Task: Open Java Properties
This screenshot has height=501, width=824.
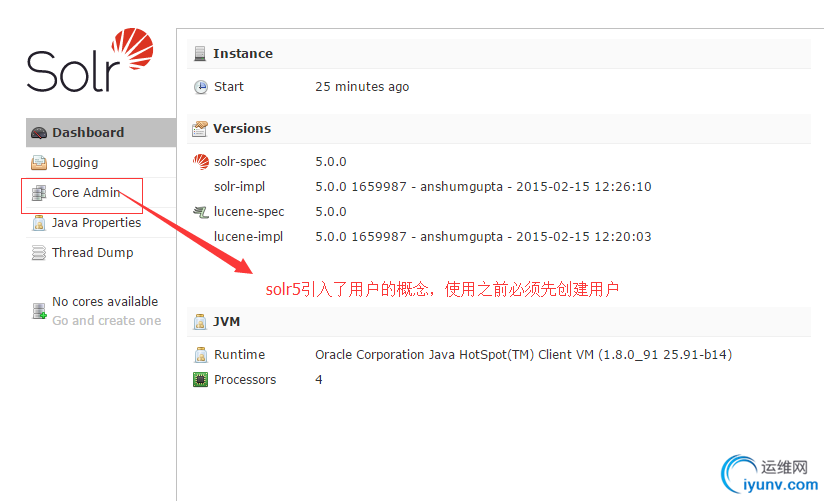Action: 96,222
